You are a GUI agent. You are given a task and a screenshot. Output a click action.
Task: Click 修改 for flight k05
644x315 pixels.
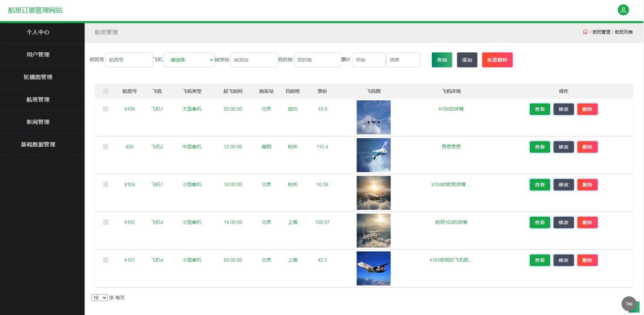(563, 147)
